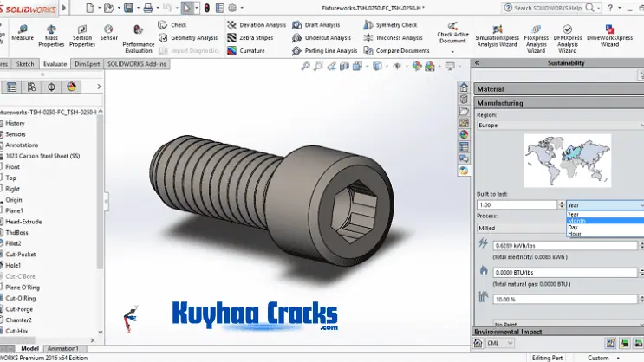Expand the Milled process dropdown
Viewport: 644px width, 362px height.
click(x=520, y=229)
